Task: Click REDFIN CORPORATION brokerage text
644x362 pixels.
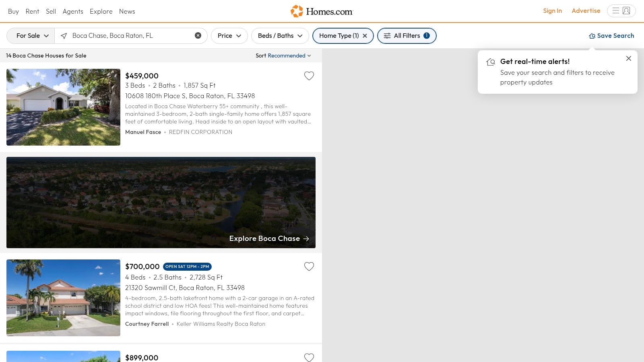Action: [x=200, y=132]
